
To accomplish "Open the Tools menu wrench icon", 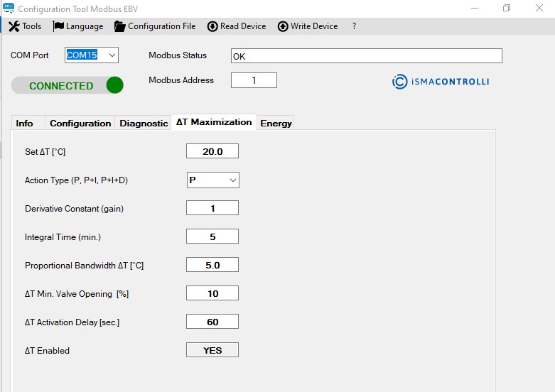I will pyautogui.click(x=14, y=26).
